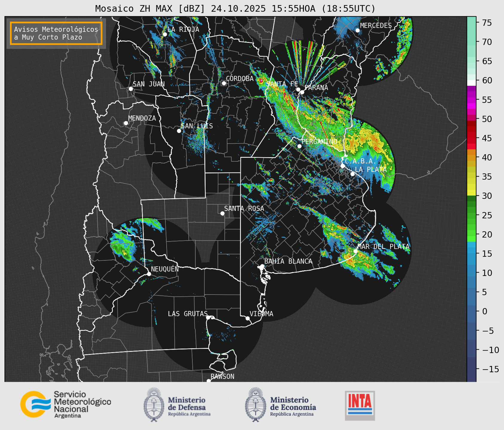
Task: Click the white 60 dBZ color band
Action: [x=471, y=83]
